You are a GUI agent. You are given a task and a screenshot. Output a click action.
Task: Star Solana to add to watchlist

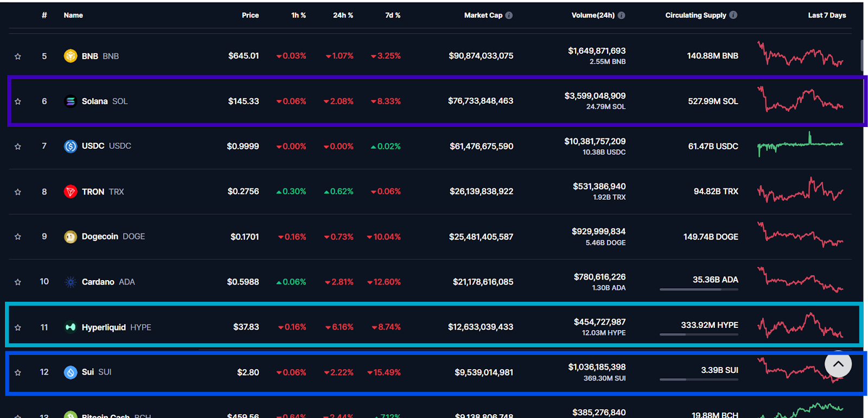pyautogui.click(x=18, y=102)
